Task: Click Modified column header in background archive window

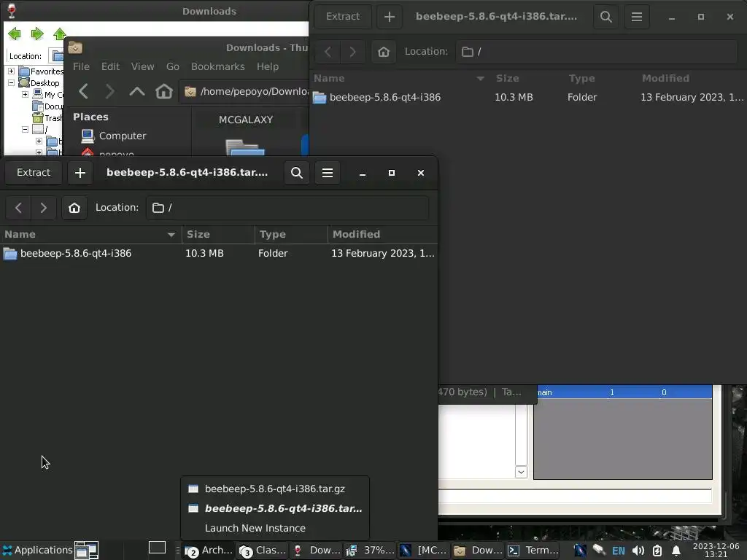Action: click(x=665, y=78)
